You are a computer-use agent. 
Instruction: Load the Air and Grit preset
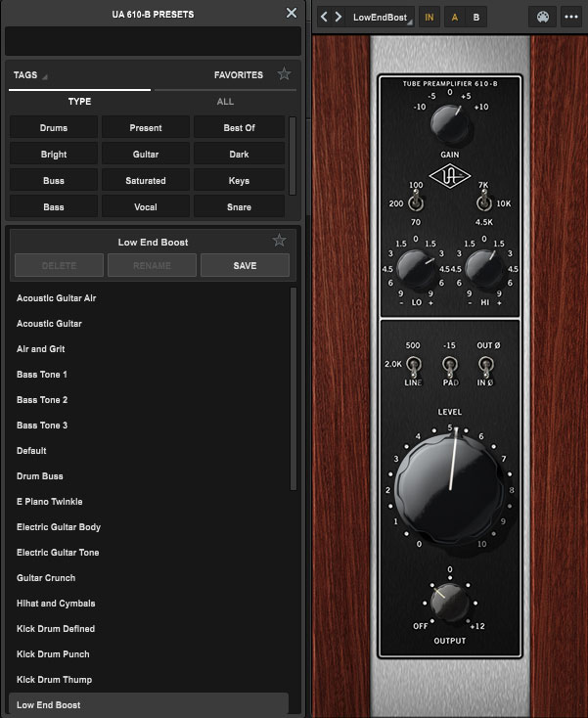[149, 349]
